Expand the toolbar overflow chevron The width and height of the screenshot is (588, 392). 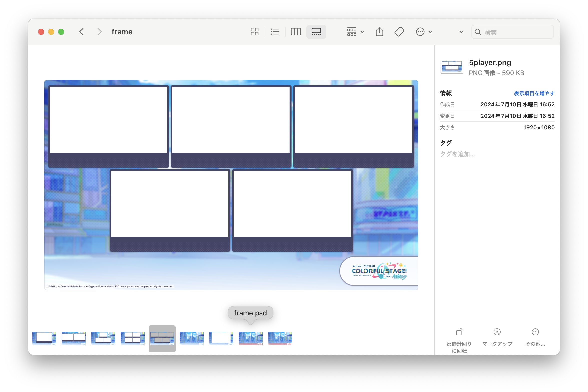point(461,32)
